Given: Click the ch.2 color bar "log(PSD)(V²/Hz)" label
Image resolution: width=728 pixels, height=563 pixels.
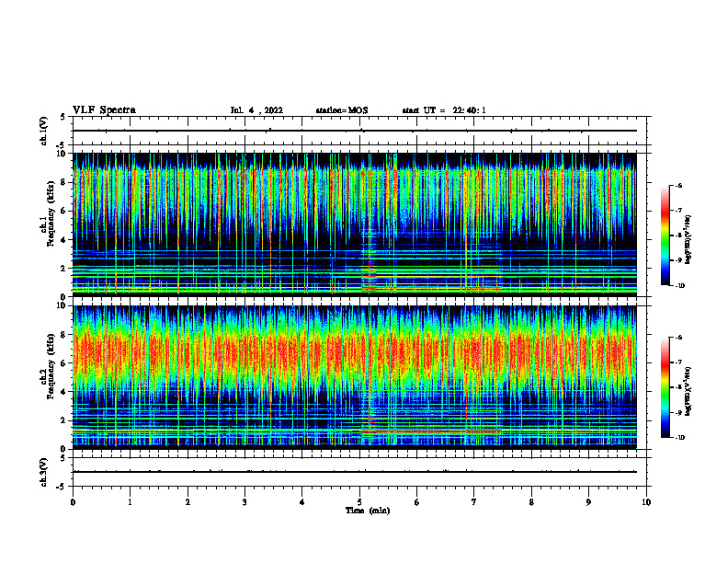Looking at the screenshot, I should pyautogui.click(x=688, y=391).
